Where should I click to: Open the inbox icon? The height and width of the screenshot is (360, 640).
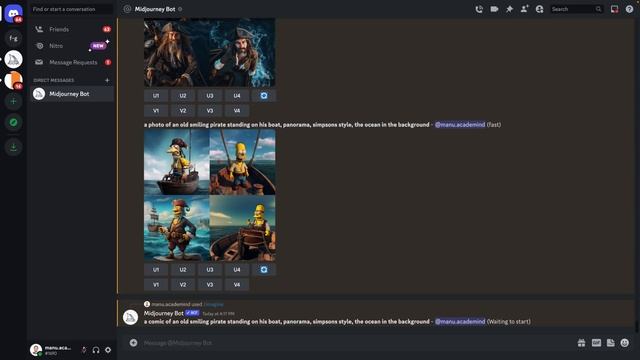pyautogui.click(x=614, y=9)
